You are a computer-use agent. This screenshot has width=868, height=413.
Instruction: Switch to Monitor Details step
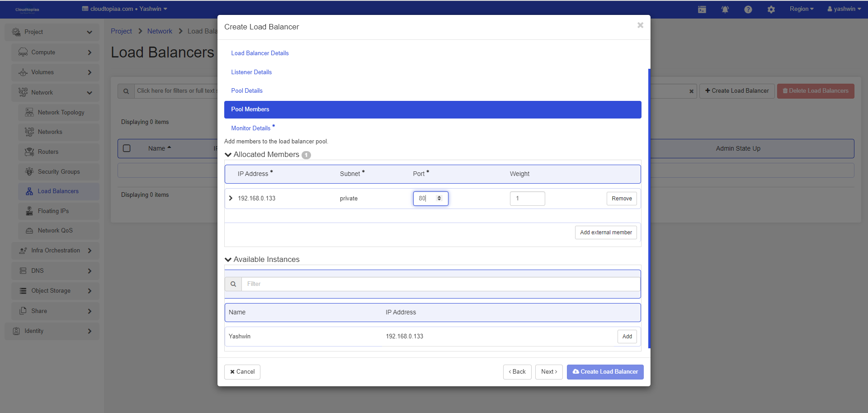pos(251,128)
